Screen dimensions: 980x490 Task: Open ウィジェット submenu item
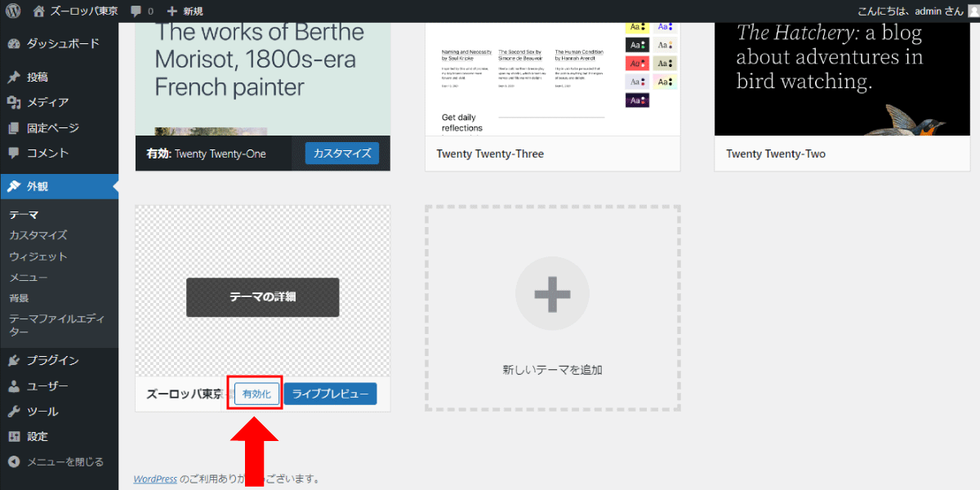point(38,256)
